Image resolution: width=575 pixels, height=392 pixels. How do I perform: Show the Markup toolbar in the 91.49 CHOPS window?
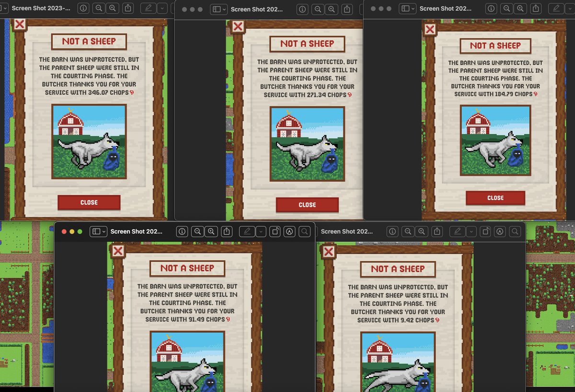pyautogui.click(x=289, y=231)
